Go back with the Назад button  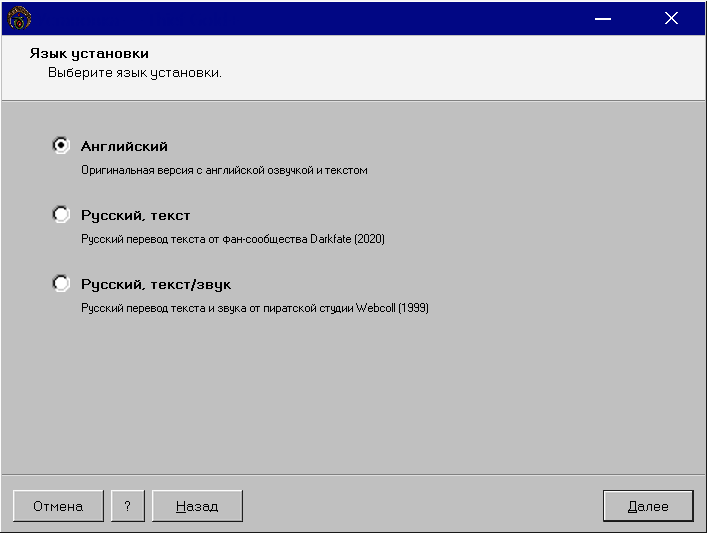tap(197, 506)
